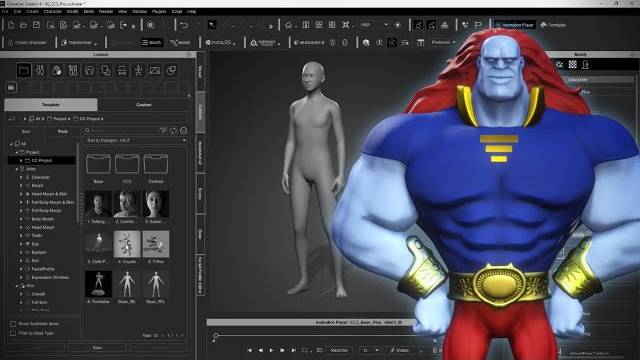This screenshot has height=360, width=640.
Task: Select the Motion pose category icon
Action: pyautogui.click(x=138, y=70)
